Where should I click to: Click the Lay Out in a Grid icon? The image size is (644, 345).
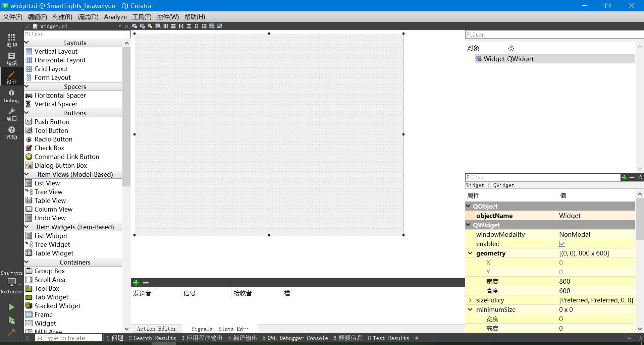[x=204, y=26]
